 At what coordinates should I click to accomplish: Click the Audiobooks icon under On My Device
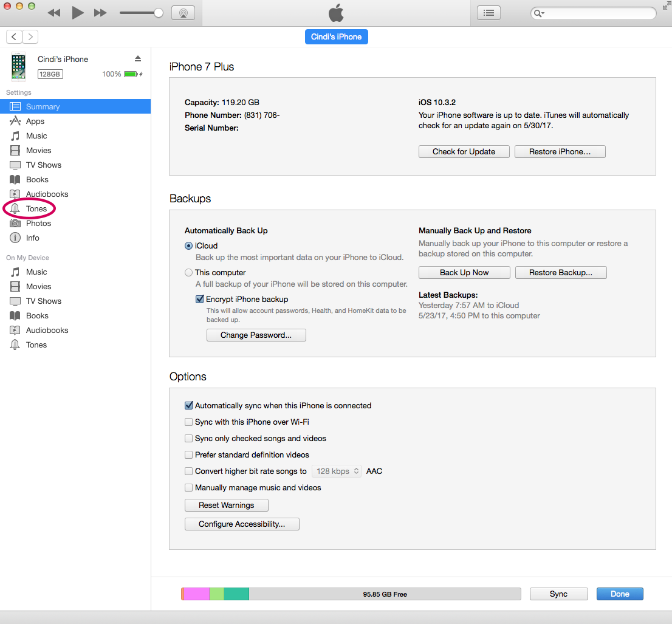click(15, 331)
